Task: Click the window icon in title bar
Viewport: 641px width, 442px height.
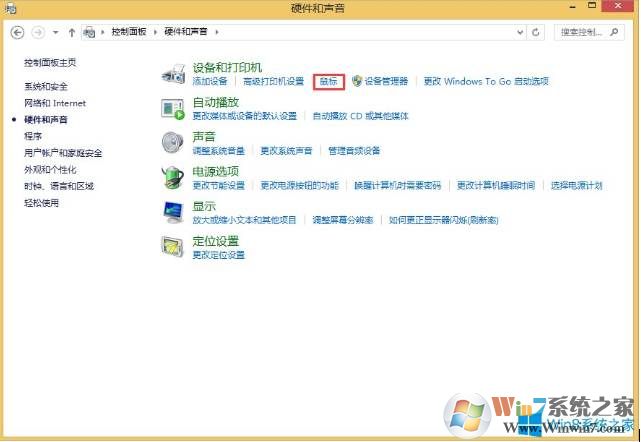Action: point(11,7)
